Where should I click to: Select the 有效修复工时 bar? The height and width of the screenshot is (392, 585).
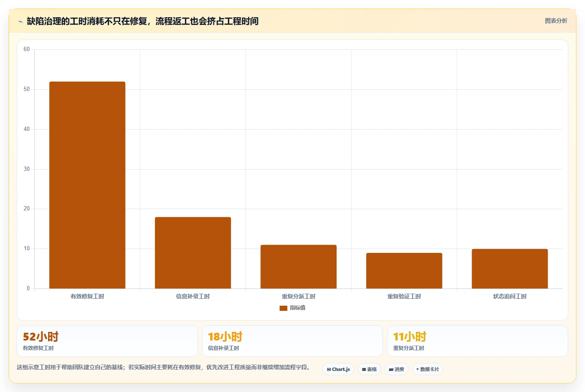[x=87, y=185]
